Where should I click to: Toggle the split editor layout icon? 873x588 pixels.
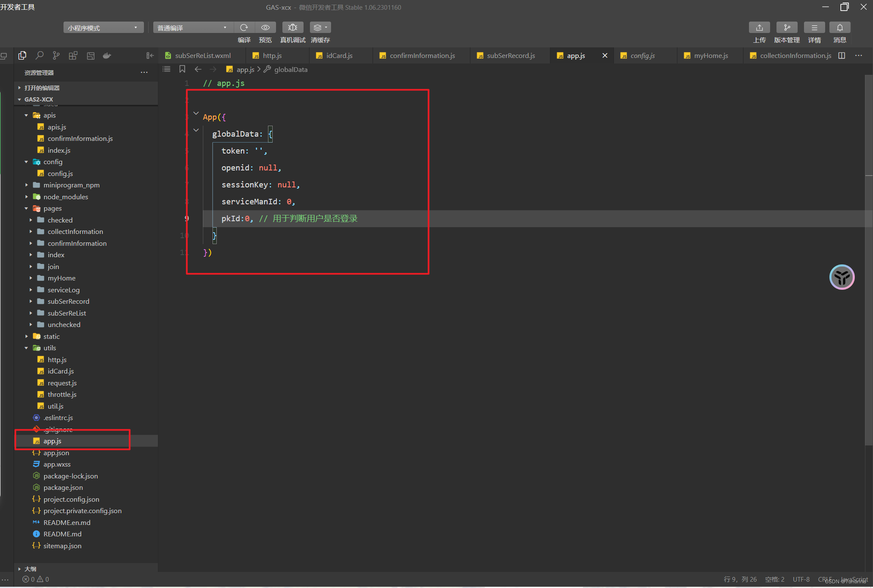[x=842, y=55]
